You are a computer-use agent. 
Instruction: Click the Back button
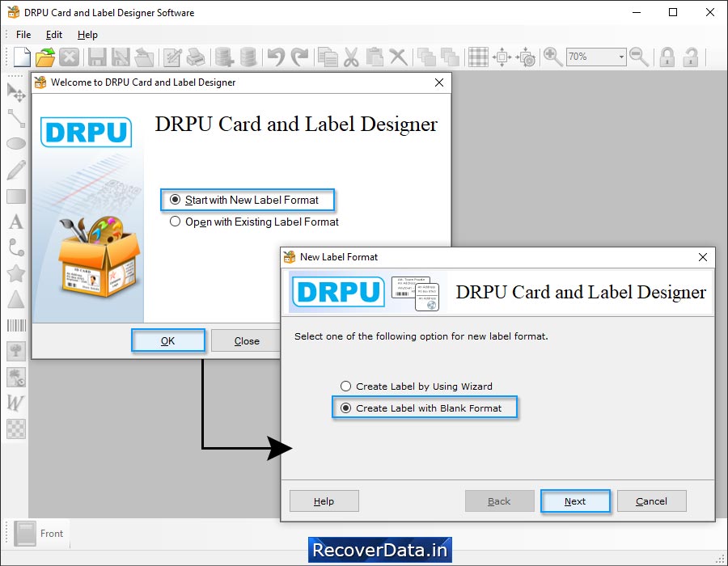pyautogui.click(x=500, y=501)
